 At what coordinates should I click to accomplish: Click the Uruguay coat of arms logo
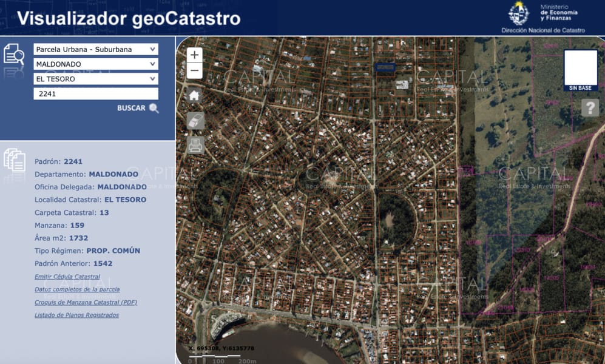click(519, 13)
